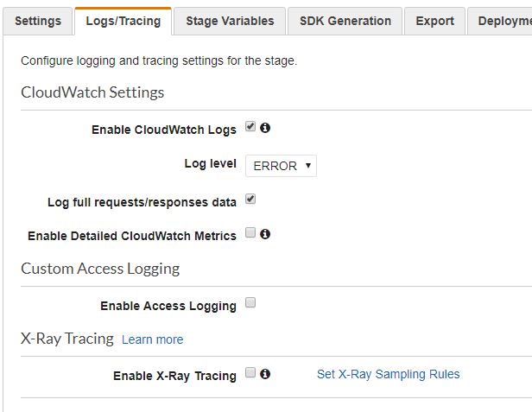Image resolution: width=532 pixels, height=412 pixels.
Task: Click the 'Configure logging and tracing' description text
Action: tap(159, 61)
